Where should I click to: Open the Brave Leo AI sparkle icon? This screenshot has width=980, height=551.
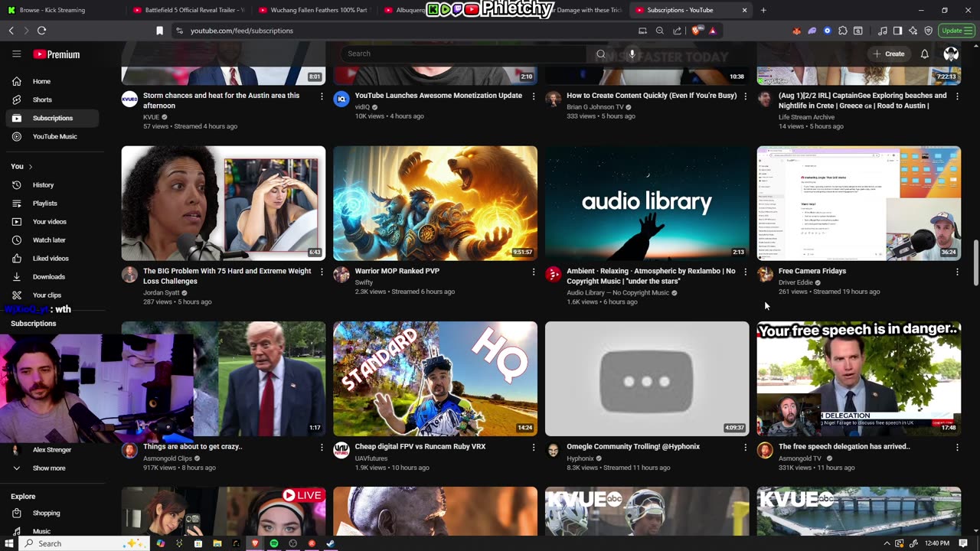[x=913, y=31]
